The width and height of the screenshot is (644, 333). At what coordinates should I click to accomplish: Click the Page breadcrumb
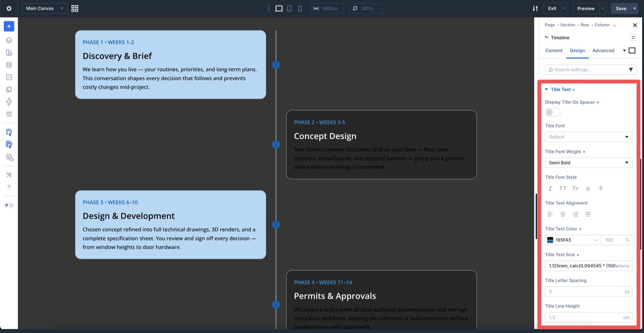coord(550,25)
